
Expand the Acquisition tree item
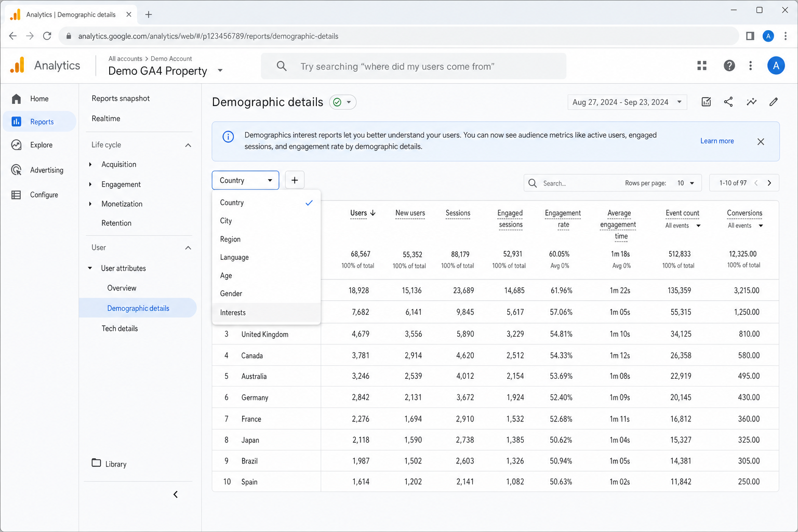coord(90,164)
